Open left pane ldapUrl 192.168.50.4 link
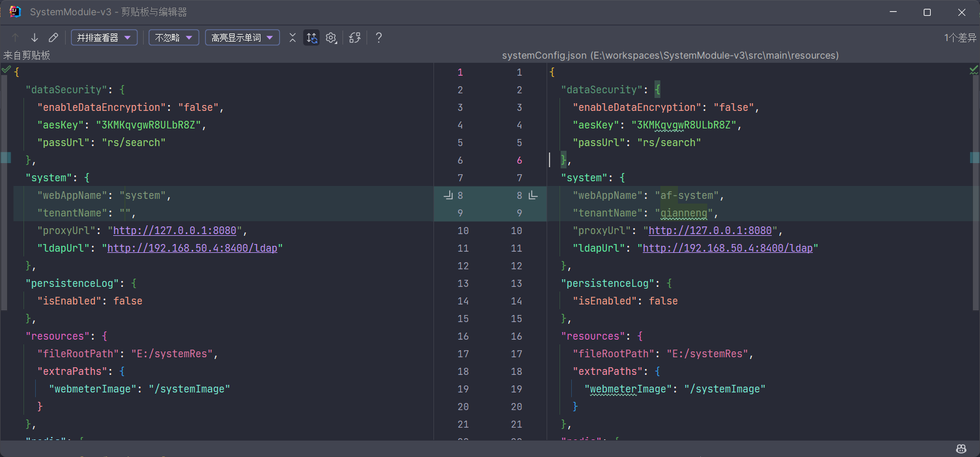Image resolution: width=980 pixels, height=457 pixels. click(192, 248)
